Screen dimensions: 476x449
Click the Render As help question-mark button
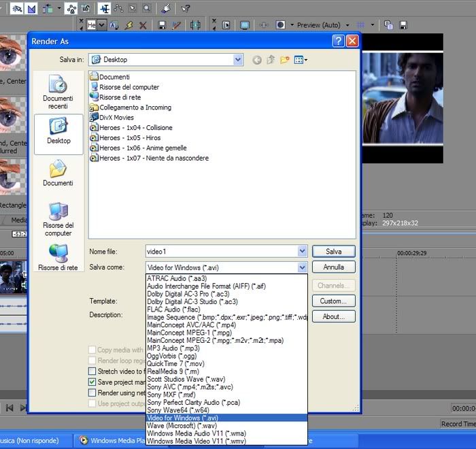pyautogui.click(x=338, y=41)
